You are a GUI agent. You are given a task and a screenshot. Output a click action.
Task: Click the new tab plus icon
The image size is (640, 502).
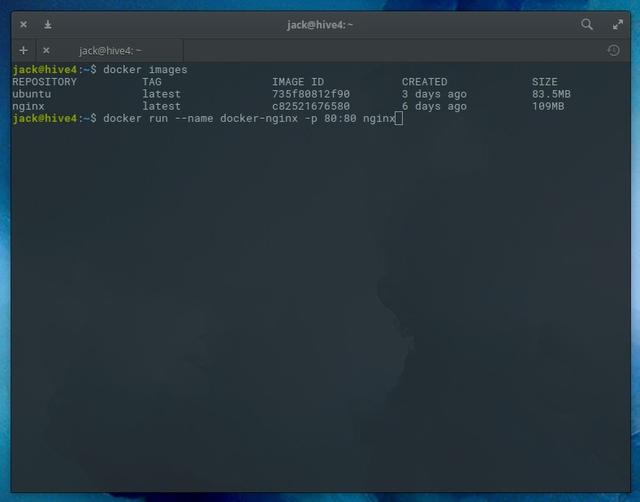pos(24,50)
